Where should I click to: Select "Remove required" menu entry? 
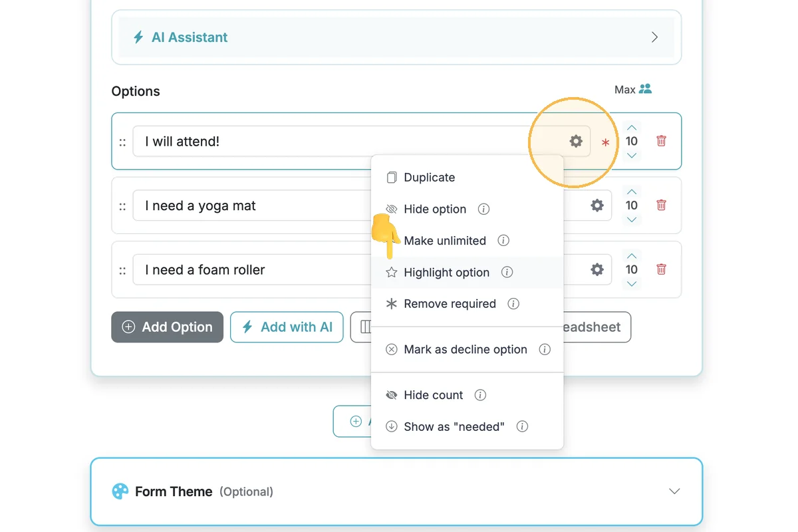tap(450, 304)
